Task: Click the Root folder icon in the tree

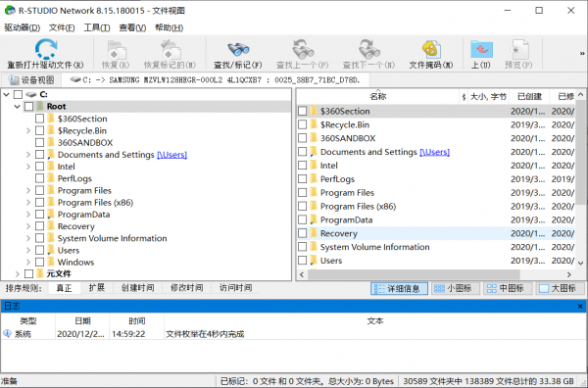Action: click(40, 107)
